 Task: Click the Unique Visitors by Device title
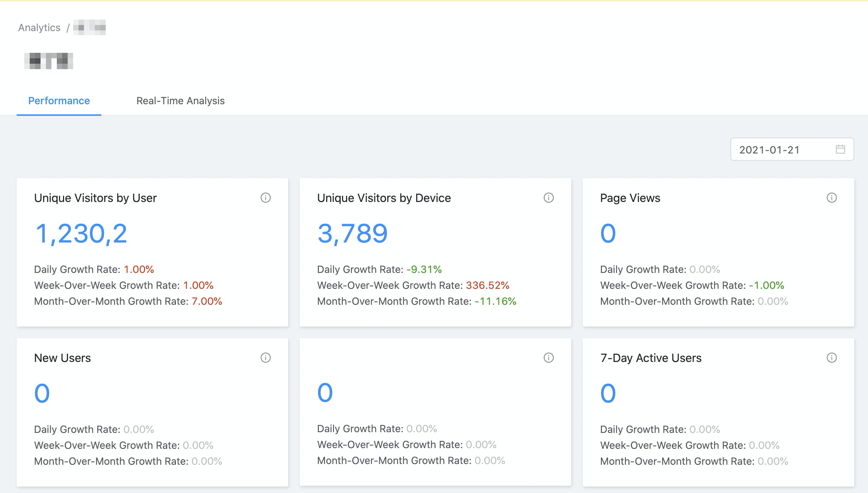point(384,198)
